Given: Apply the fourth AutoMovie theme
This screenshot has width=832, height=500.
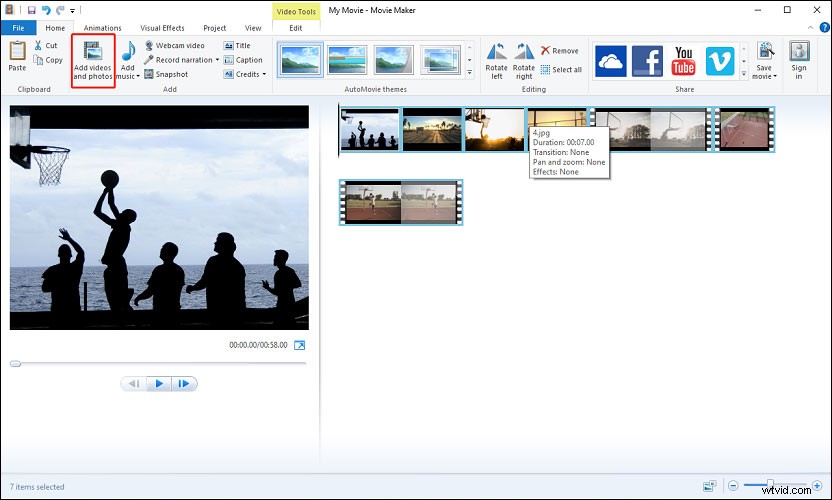Looking at the screenshot, I should [x=440, y=59].
